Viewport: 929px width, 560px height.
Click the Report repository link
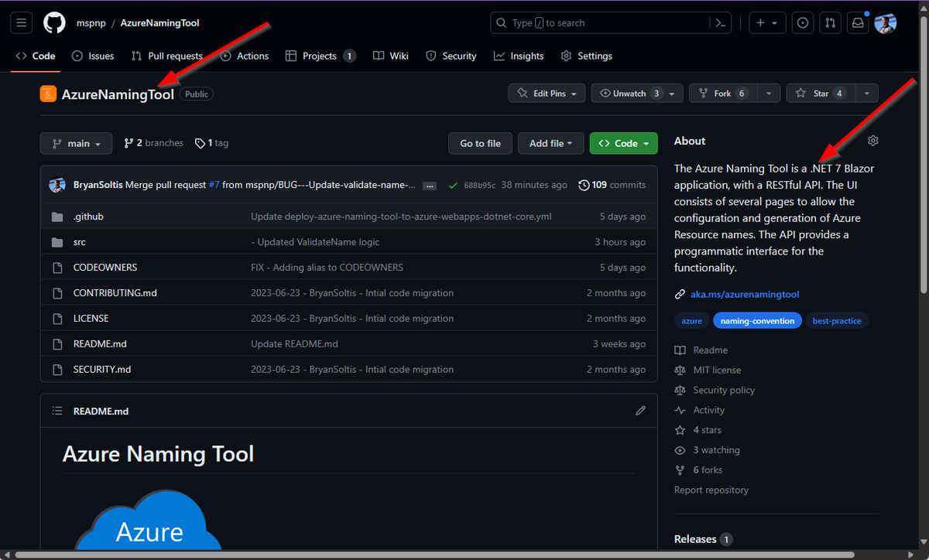[x=711, y=490]
